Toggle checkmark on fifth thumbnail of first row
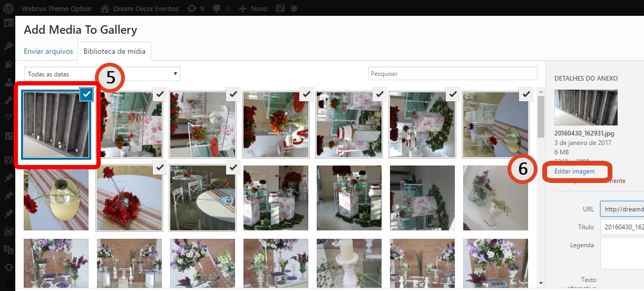644x291 pixels. point(380,94)
